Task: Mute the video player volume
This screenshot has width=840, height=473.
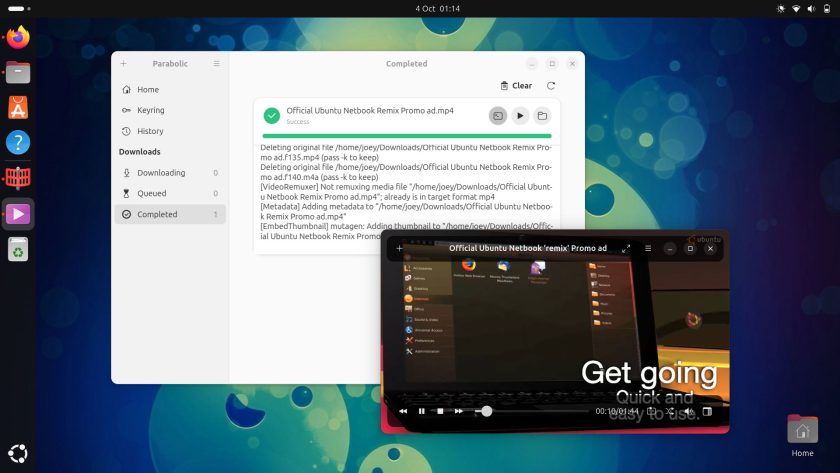Action: (x=688, y=411)
